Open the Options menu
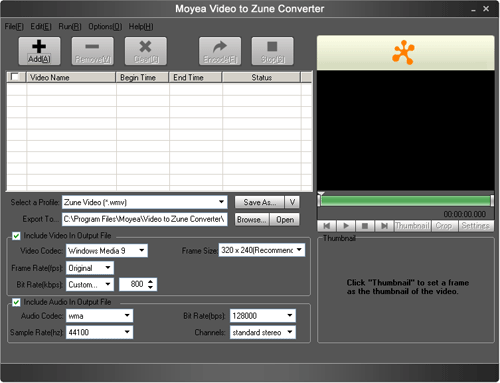Image resolution: width=500 pixels, height=383 pixels. click(x=105, y=26)
